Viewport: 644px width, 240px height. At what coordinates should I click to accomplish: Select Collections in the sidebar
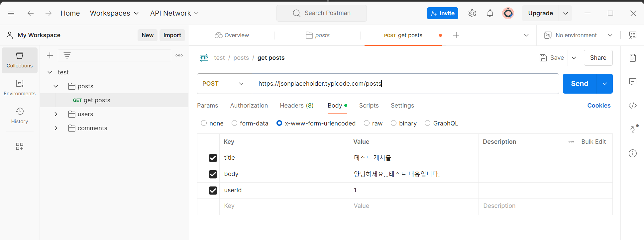click(20, 60)
